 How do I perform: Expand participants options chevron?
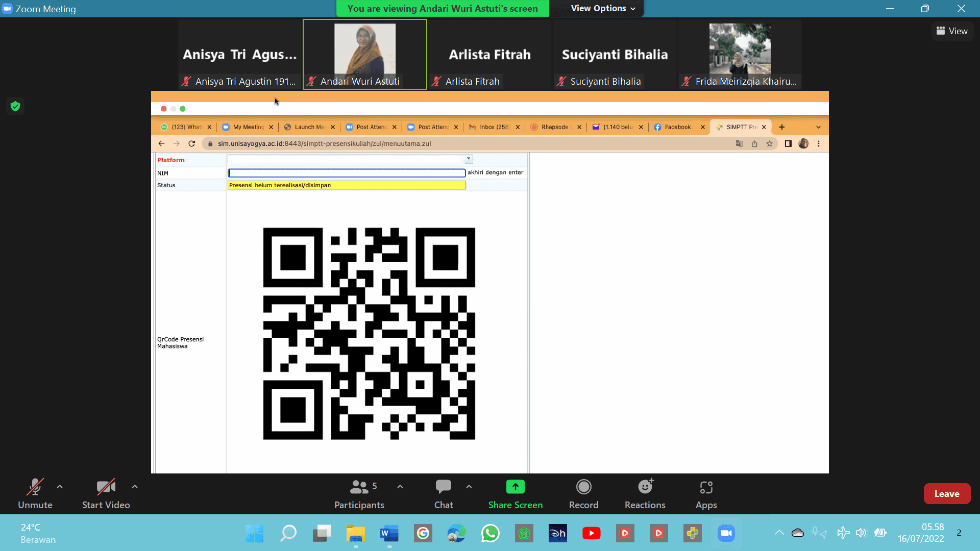[x=400, y=487]
